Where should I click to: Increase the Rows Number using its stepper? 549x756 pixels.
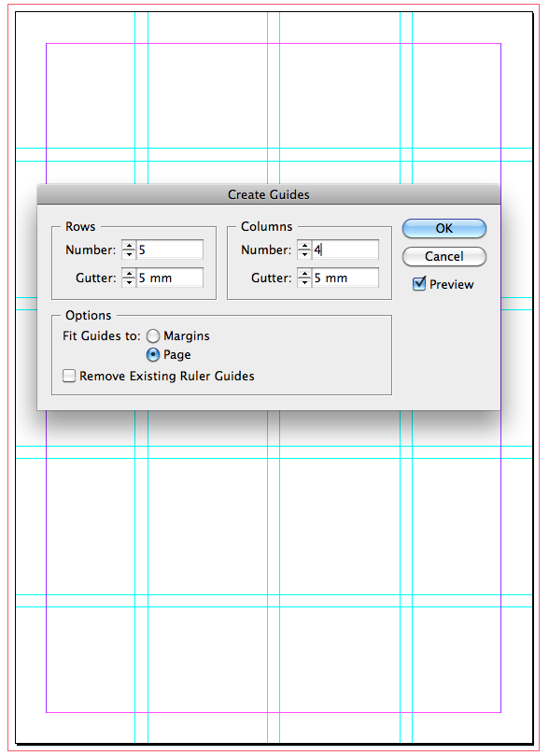[129, 246]
